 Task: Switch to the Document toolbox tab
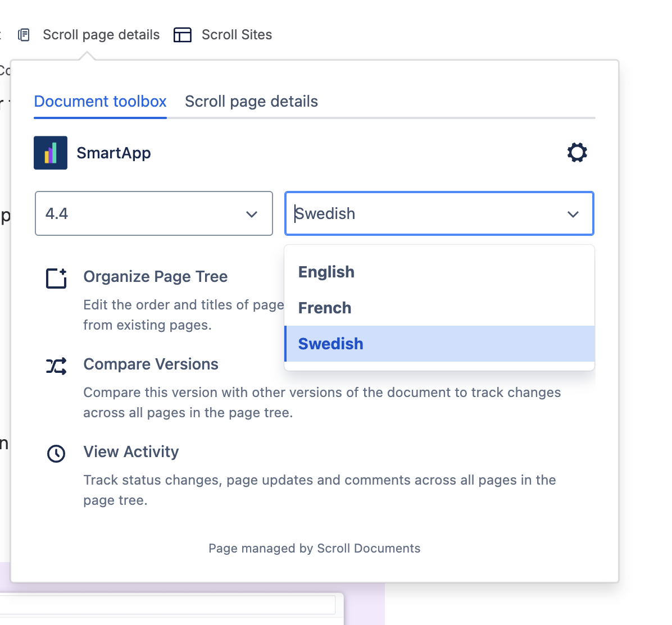pos(100,102)
